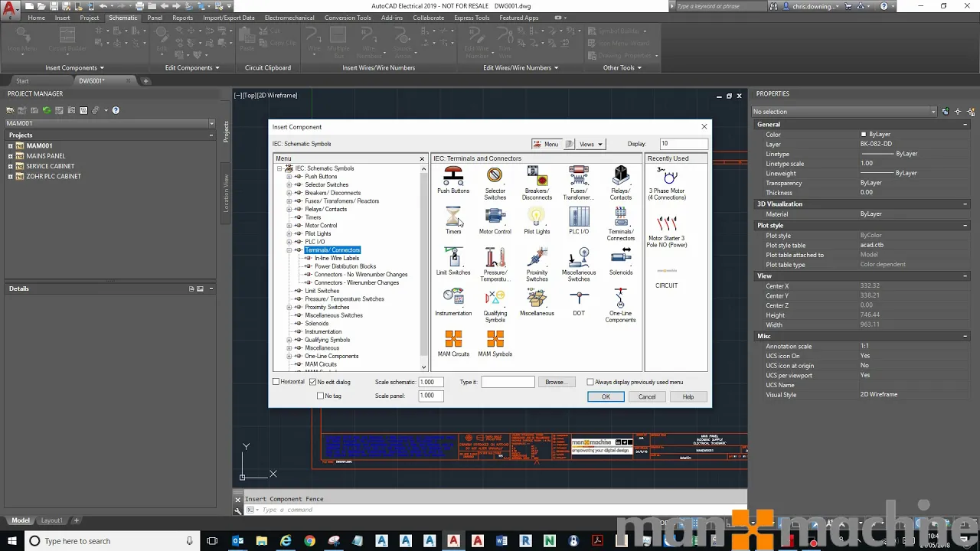The height and width of the screenshot is (551, 980).
Task: Close the Menu tree pane
Action: click(422, 158)
